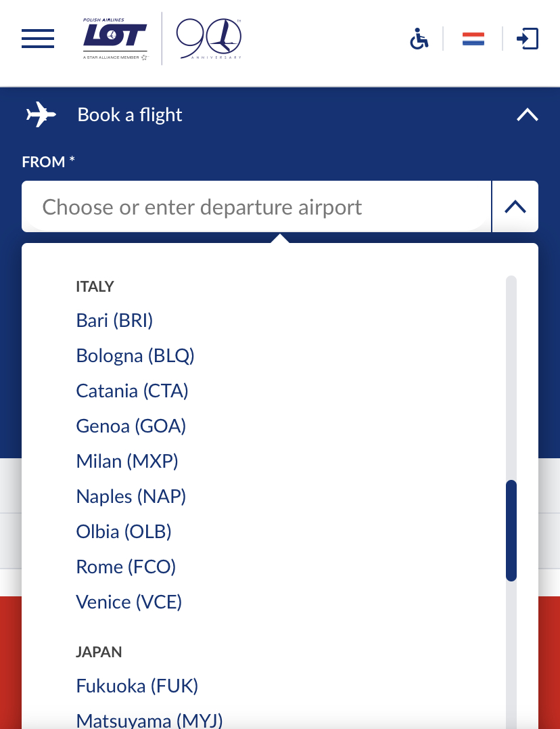This screenshot has height=729, width=560.
Task: Type in the departure airport field
Action: point(257,206)
